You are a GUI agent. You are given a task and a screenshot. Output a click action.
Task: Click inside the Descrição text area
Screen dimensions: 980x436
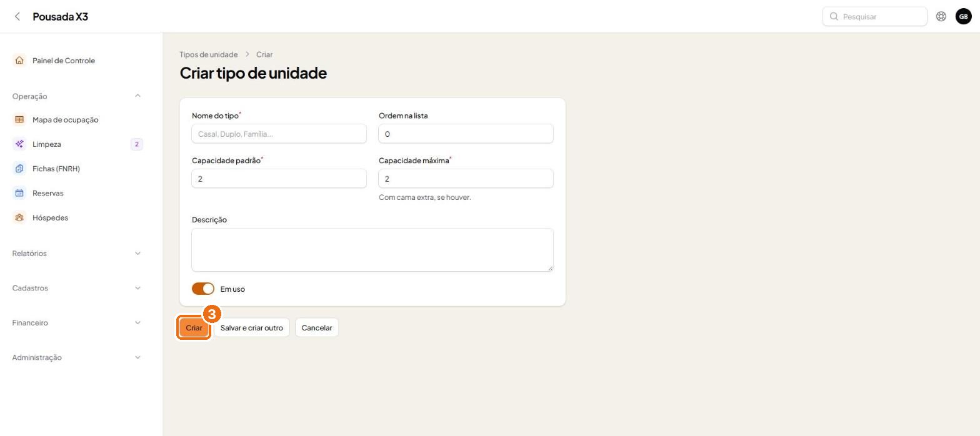(x=372, y=250)
